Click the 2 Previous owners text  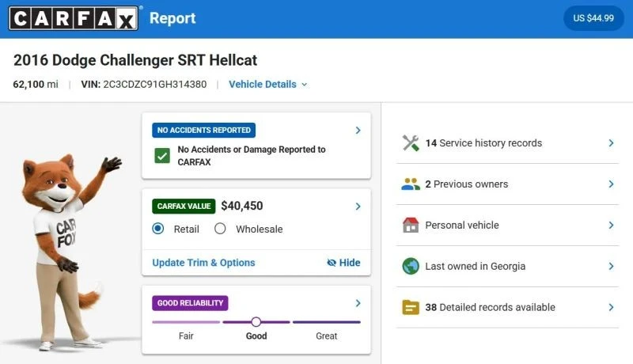click(467, 184)
